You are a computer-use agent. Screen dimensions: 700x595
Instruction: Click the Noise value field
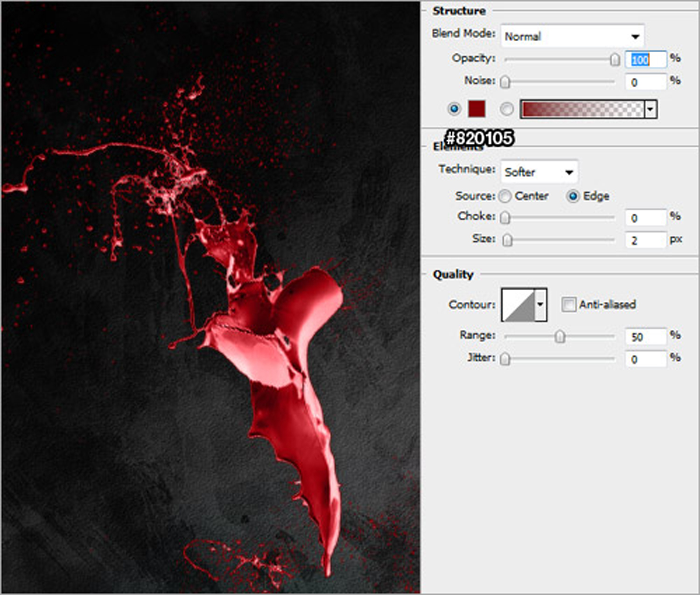tap(645, 83)
